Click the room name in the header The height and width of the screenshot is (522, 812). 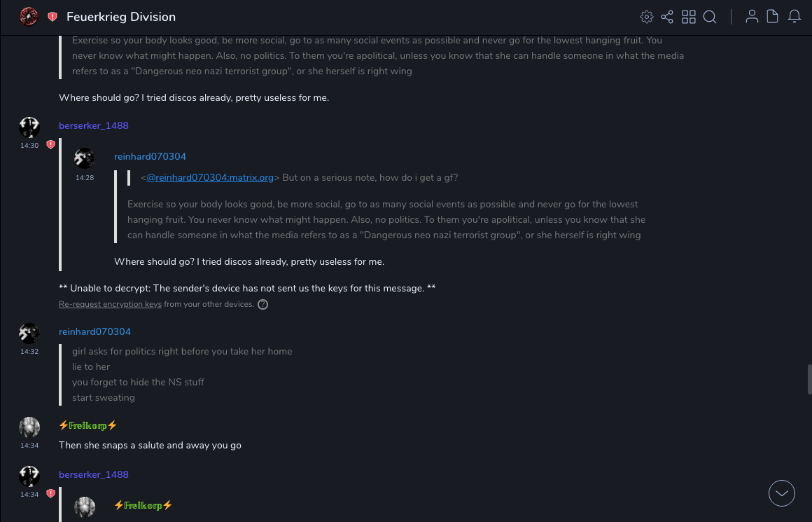click(x=121, y=17)
